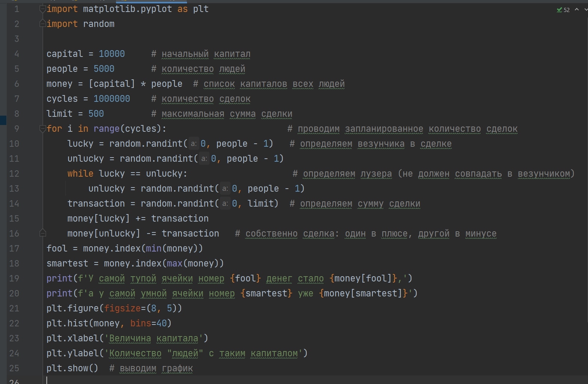The width and height of the screenshot is (588, 384).
Task: Click line number 17 in the gutter
Action: 14,249
